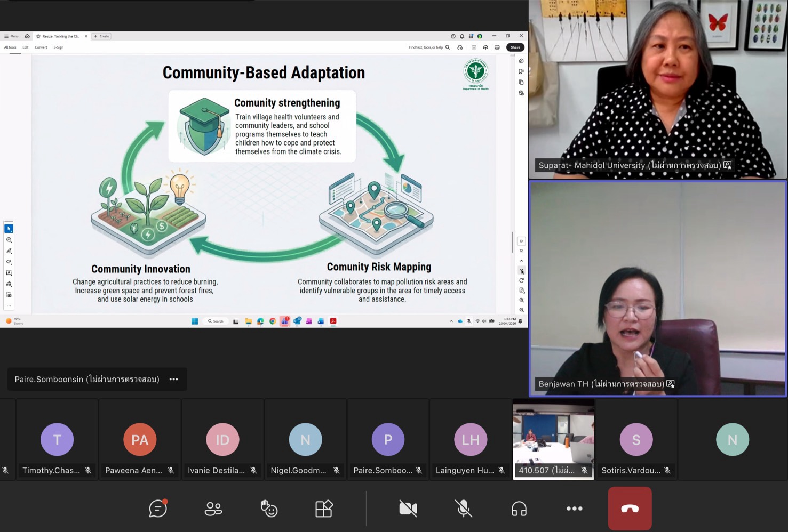The image size is (788, 532).
Task: Click the print icon in Acrobat toolbar
Action: tap(497, 47)
